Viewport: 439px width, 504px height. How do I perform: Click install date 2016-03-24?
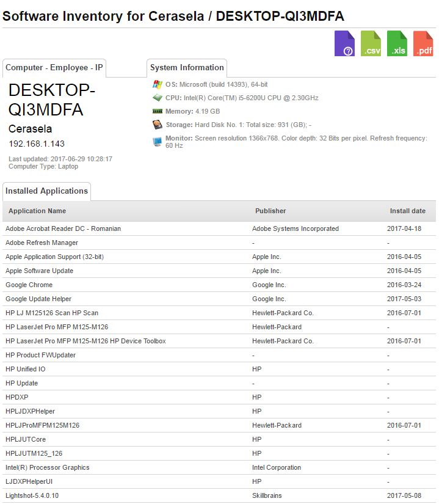(404, 285)
